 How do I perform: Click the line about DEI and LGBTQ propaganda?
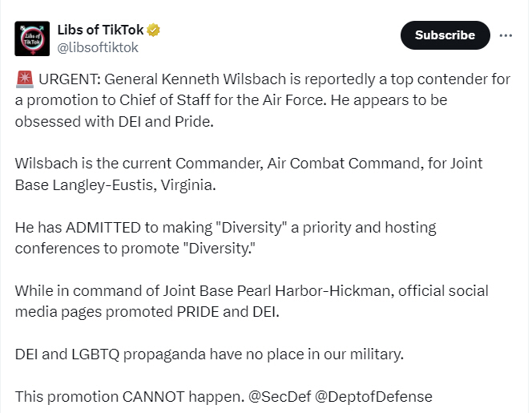(x=209, y=354)
